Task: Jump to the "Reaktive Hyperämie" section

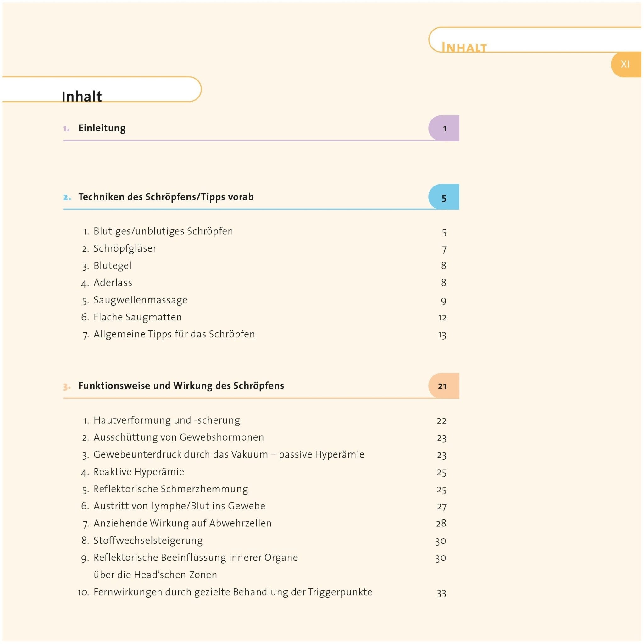Action: coord(139,472)
